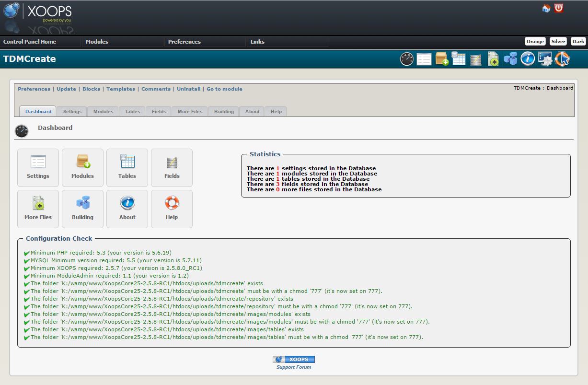Click the Configuration Check heading
The width and height of the screenshot is (588, 385).
click(x=59, y=238)
